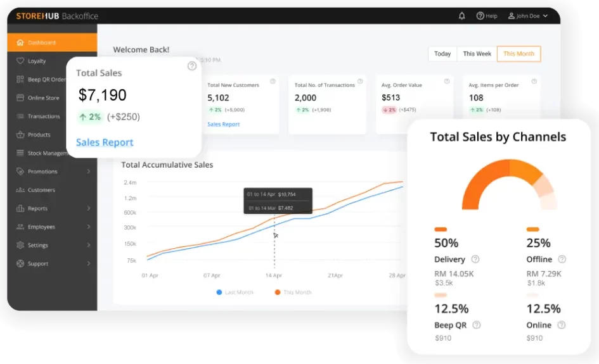Click the 108 items per order value
Image resolution: width=599 pixels, height=364 pixels.
[476, 97]
